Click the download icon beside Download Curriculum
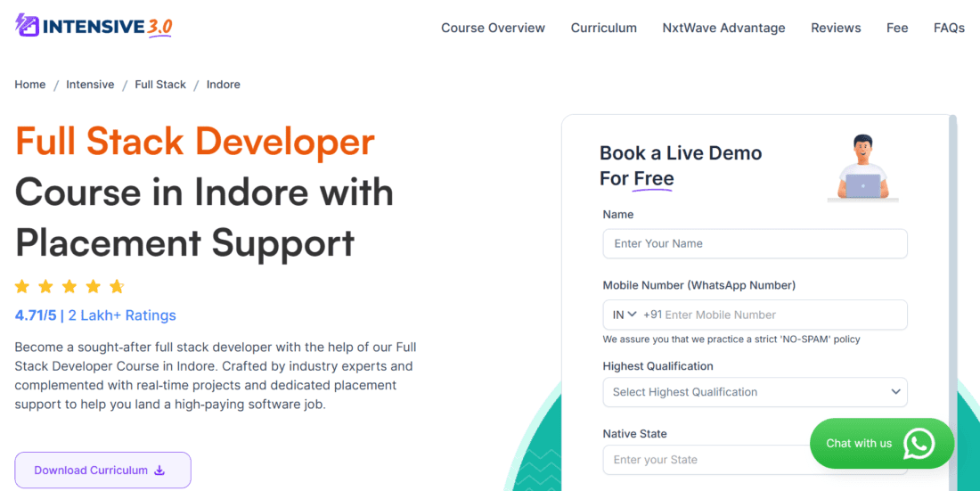The image size is (980, 491). pos(159,471)
